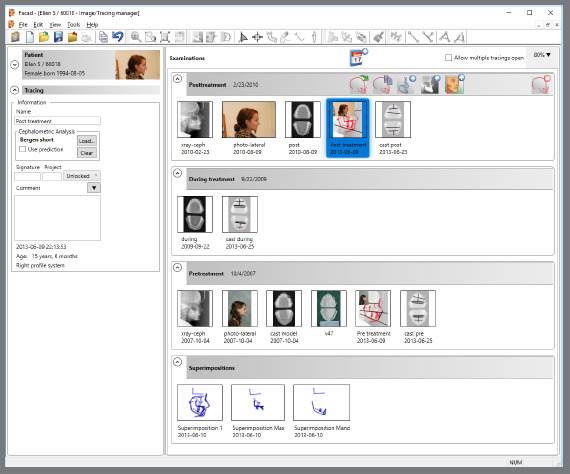Click the add face photo icon in Posttreatment

(x=454, y=84)
